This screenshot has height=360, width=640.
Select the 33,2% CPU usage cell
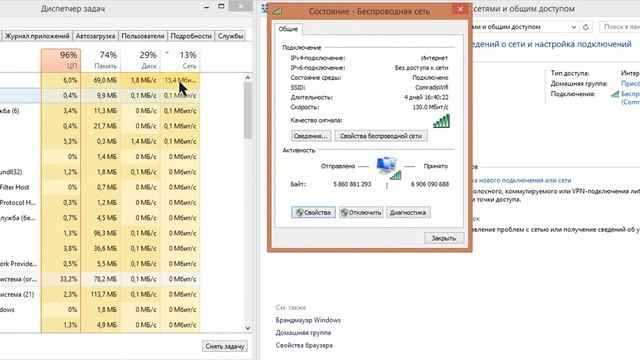pos(61,279)
